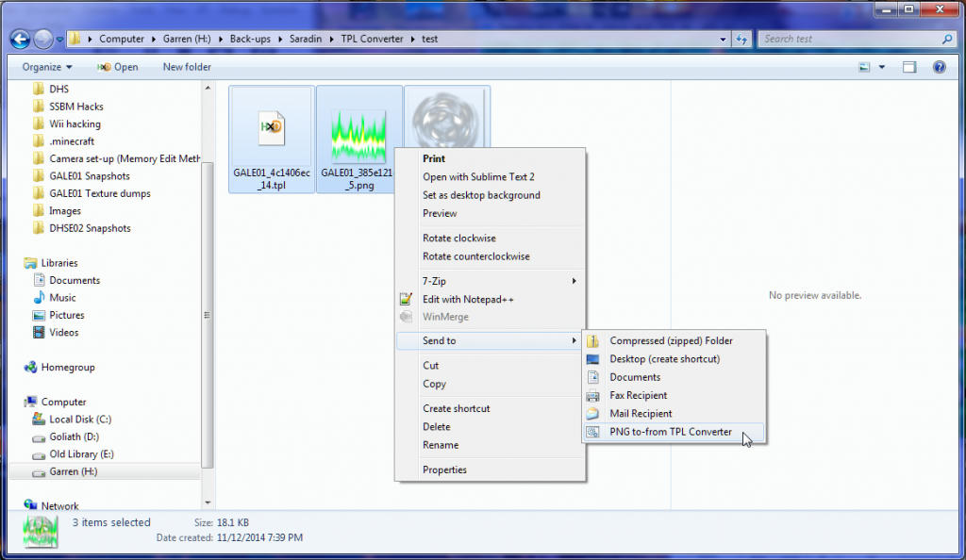Open the view options dropdown arrow
This screenshot has height=560, width=966.
click(882, 67)
